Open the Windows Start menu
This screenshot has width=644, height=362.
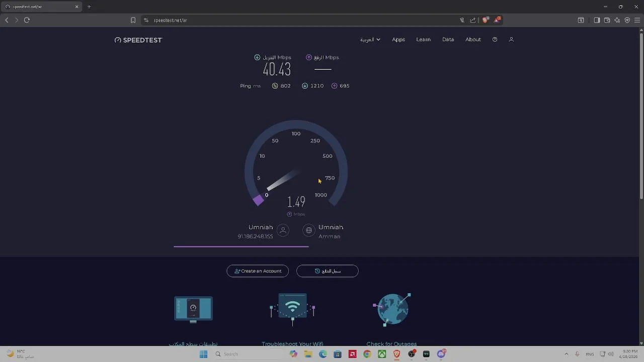pyautogui.click(x=203, y=354)
